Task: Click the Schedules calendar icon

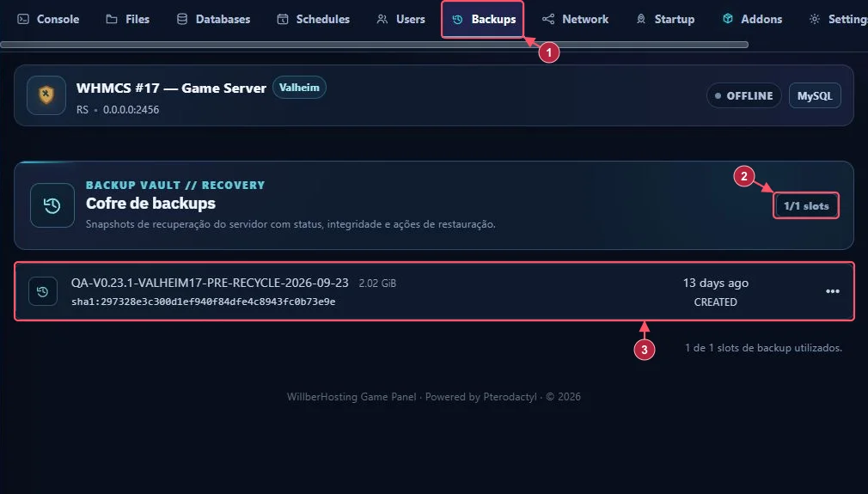Action: click(x=283, y=20)
